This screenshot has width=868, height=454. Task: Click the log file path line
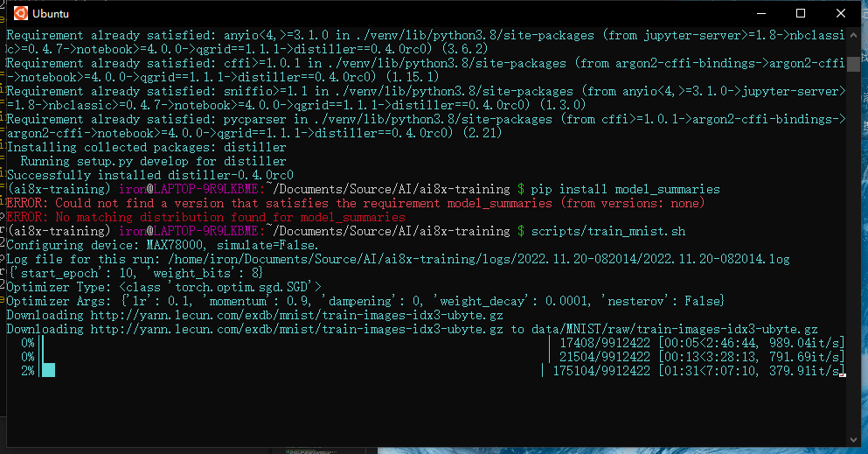pos(398,259)
